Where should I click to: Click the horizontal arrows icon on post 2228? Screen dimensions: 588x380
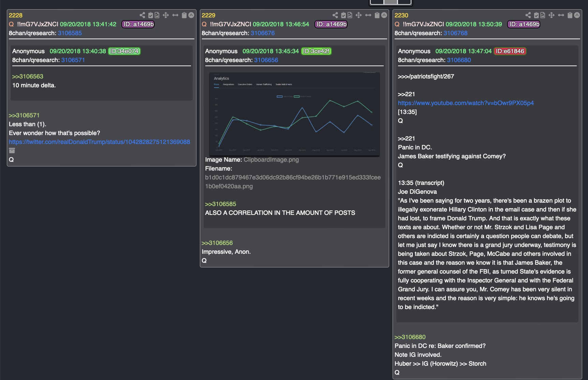coord(175,15)
